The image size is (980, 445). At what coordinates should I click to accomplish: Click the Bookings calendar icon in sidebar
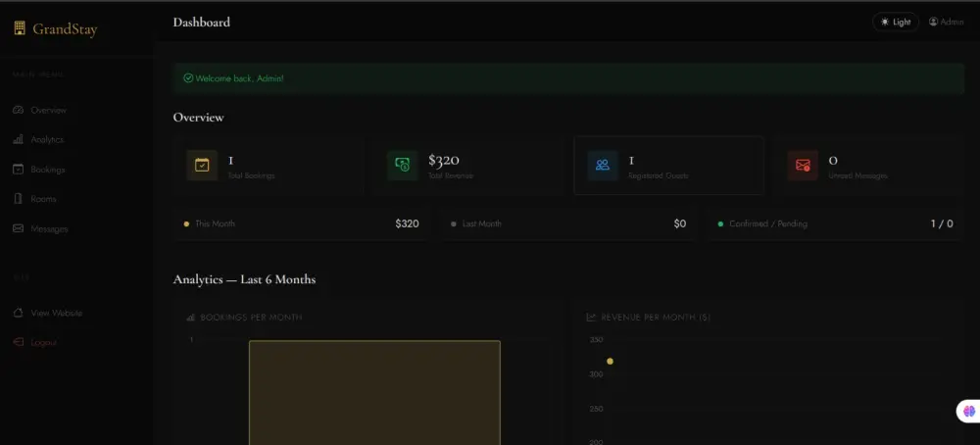(x=18, y=170)
